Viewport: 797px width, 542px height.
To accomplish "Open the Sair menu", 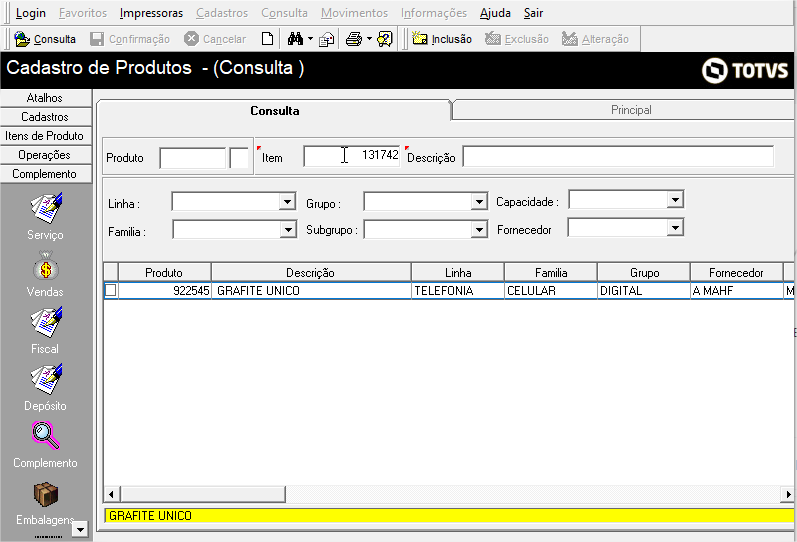I will pyautogui.click(x=533, y=13).
